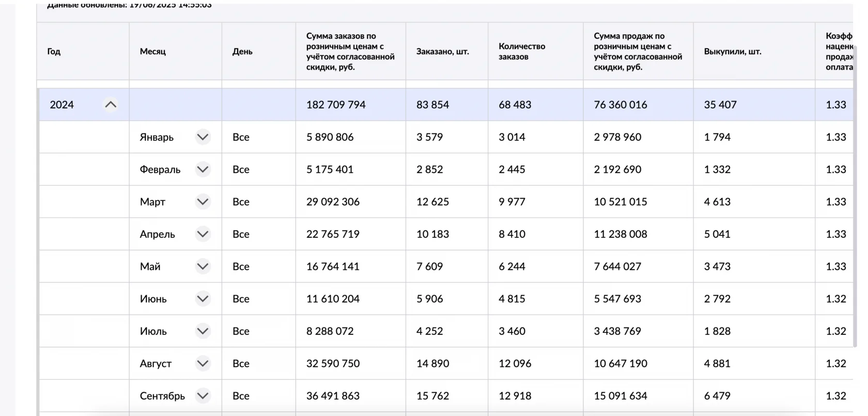Expand the Март month row
This screenshot has height=416, width=868.
coord(203,202)
